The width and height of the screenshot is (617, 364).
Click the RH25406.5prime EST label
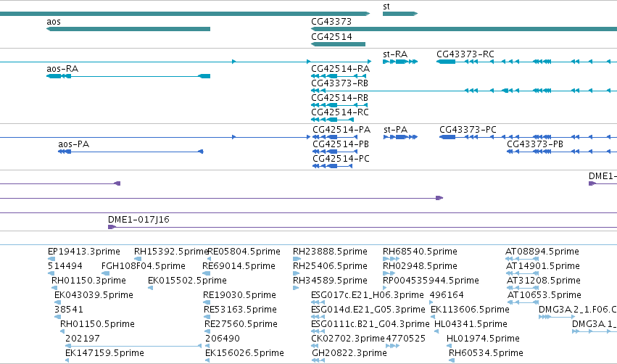coord(330,266)
